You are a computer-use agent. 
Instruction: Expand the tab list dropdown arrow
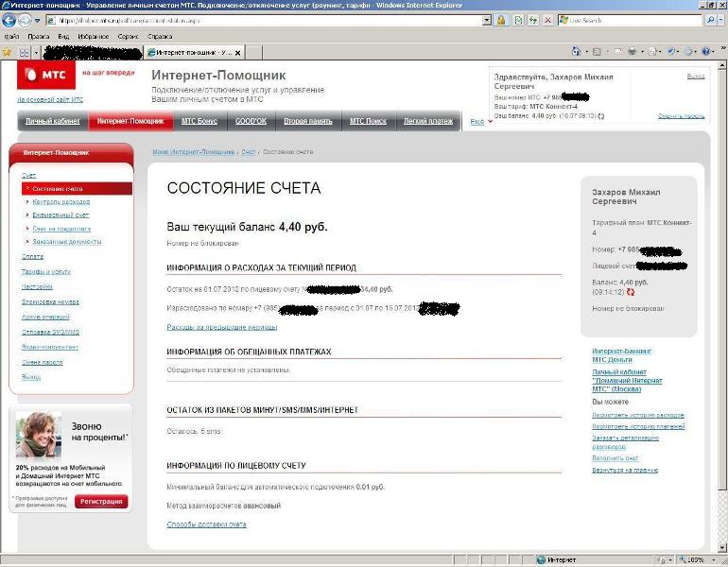(x=36, y=52)
